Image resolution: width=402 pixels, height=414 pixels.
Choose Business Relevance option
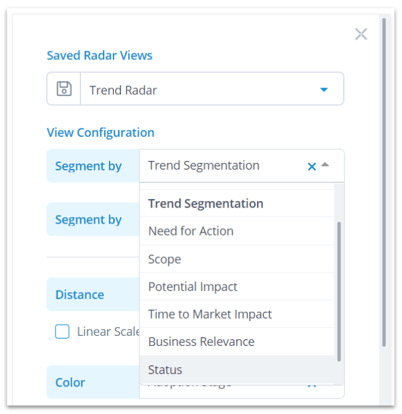coord(237,342)
